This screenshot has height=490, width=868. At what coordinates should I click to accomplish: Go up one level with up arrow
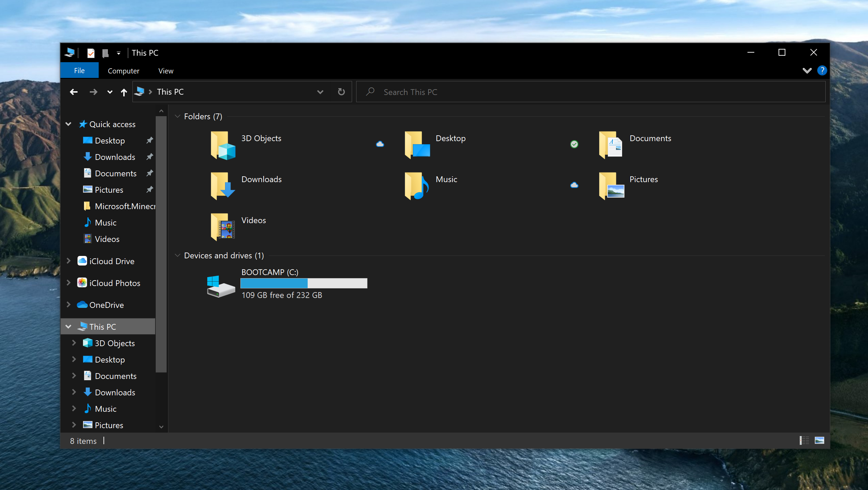(124, 92)
